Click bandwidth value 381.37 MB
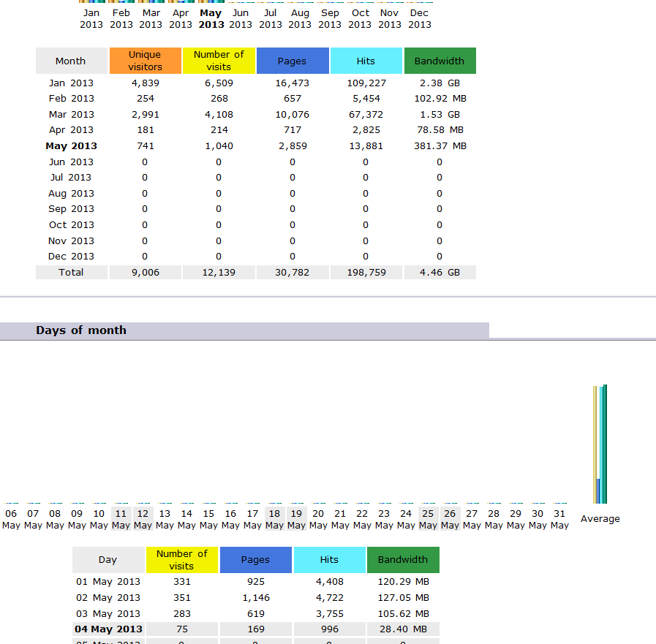The height and width of the screenshot is (644, 656). pyautogui.click(x=440, y=146)
